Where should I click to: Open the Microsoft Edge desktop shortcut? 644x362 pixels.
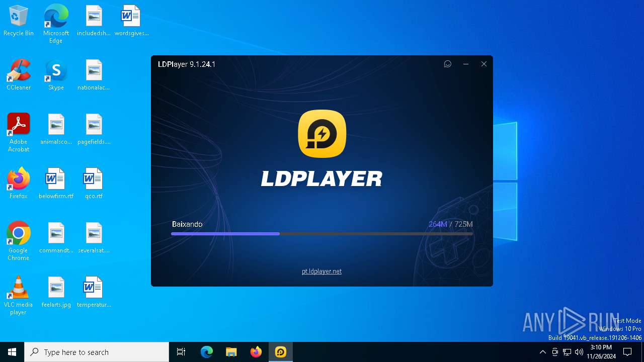pyautogui.click(x=56, y=24)
